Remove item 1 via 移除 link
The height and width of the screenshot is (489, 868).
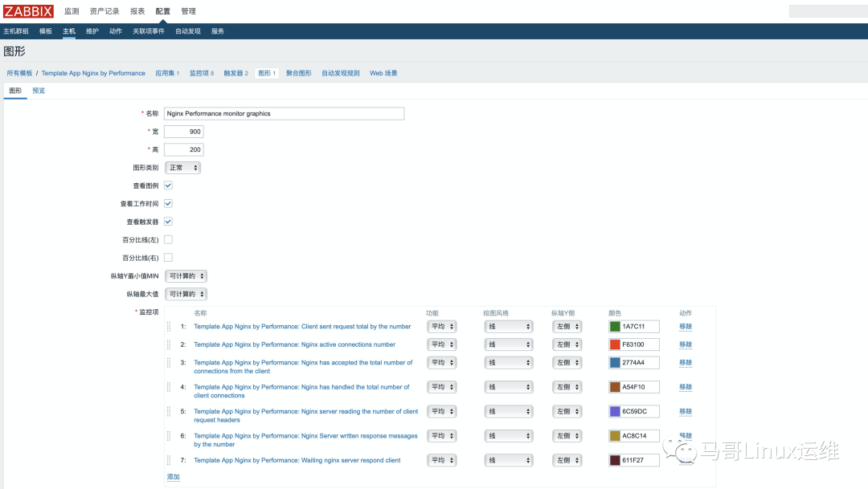[686, 326]
